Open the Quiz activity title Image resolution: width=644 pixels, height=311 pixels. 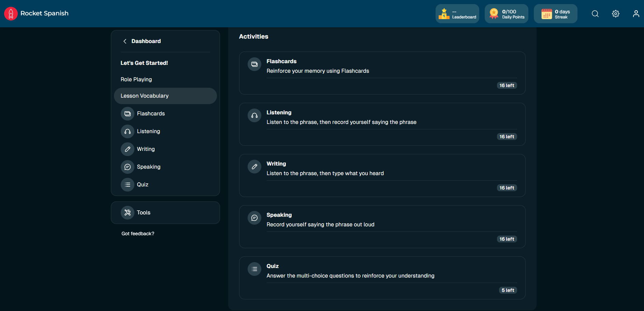273,266
